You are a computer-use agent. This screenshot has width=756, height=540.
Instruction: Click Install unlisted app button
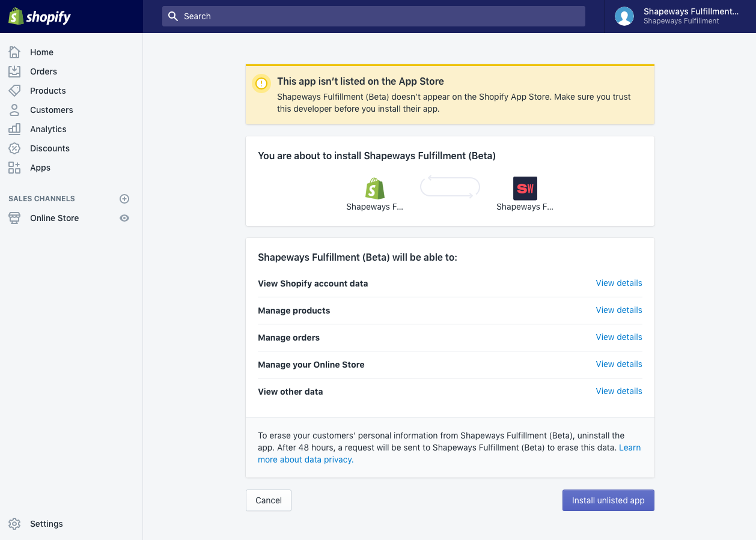608,500
